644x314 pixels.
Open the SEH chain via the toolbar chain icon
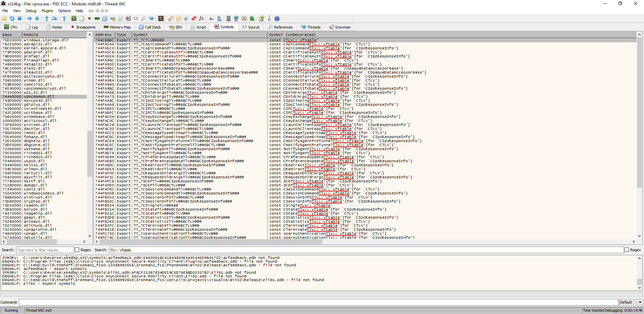113,18
